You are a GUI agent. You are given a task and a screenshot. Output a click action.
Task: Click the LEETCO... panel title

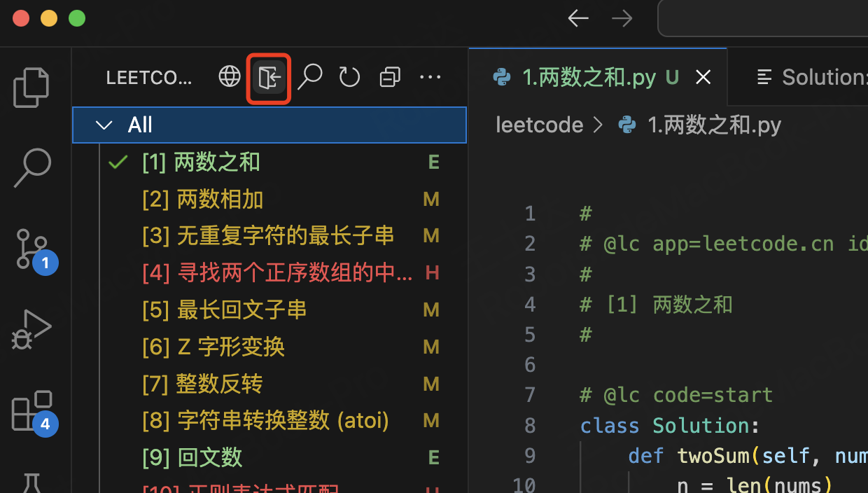[x=148, y=78]
